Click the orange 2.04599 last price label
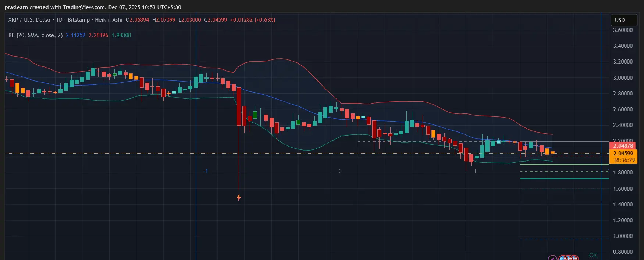The width and height of the screenshot is (644, 260). [623, 154]
